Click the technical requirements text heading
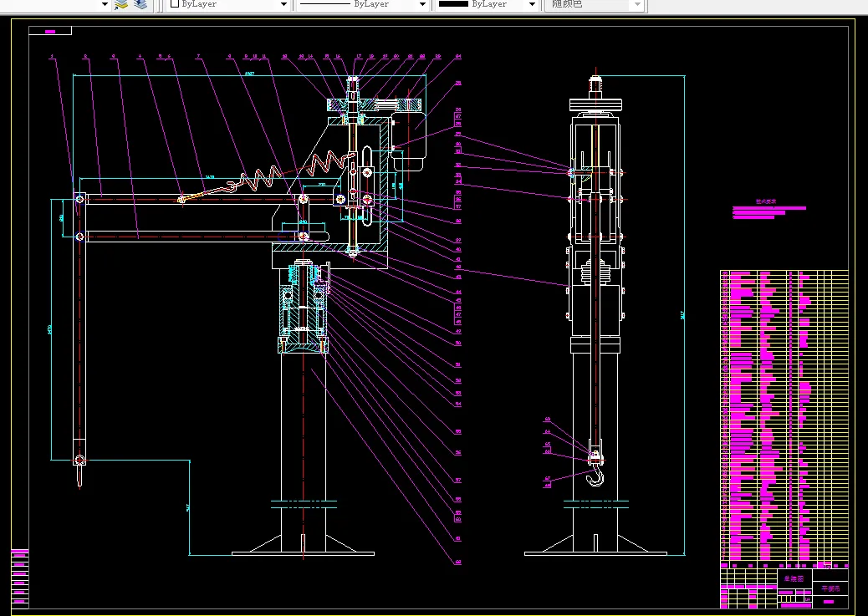 tap(767, 201)
